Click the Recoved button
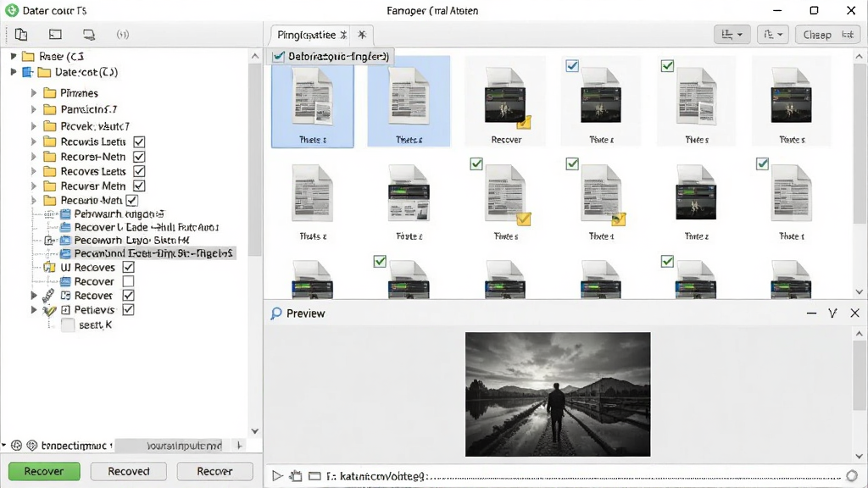 pyautogui.click(x=129, y=471)
